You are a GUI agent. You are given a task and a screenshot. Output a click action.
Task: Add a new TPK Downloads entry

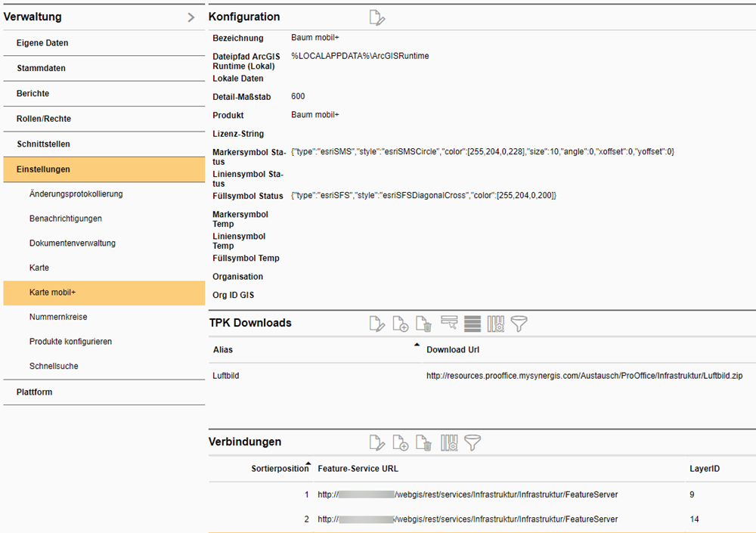click(401, 324)
